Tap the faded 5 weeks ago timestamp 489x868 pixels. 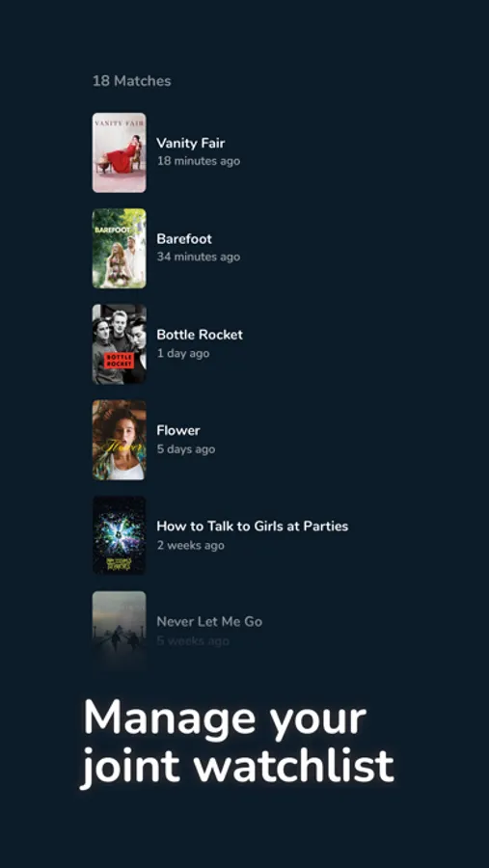[193, 641]
